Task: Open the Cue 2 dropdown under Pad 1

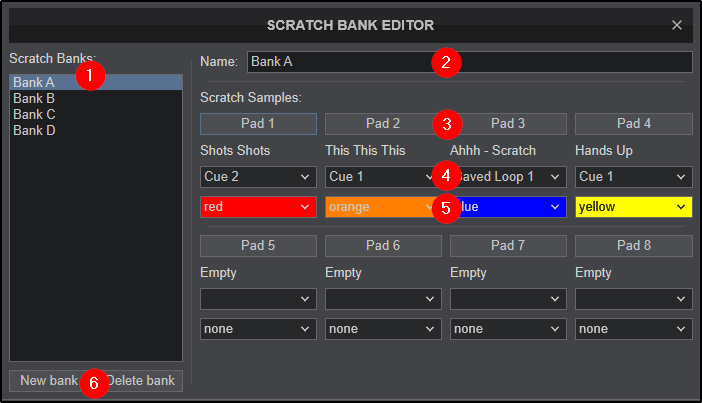Action: click(x=258, y=177)
